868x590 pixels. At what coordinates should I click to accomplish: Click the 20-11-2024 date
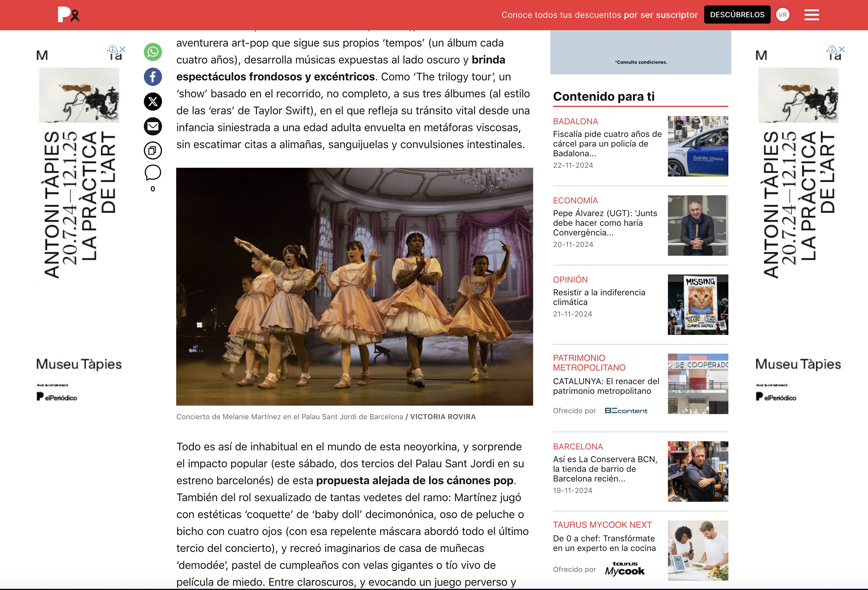tap(573, 245)
